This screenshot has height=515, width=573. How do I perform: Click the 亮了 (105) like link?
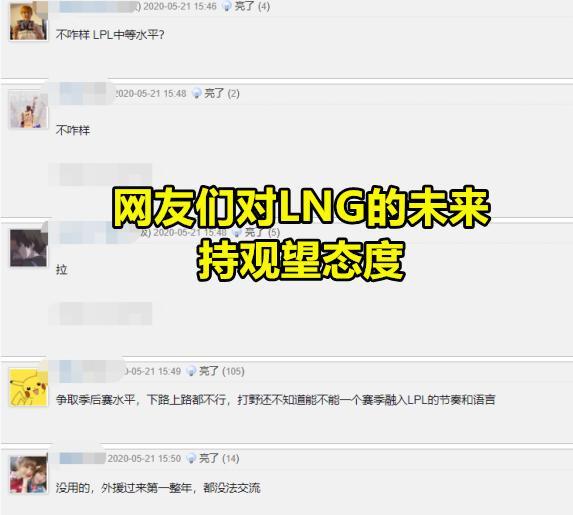pyautogui.click(x=221, y=371)
